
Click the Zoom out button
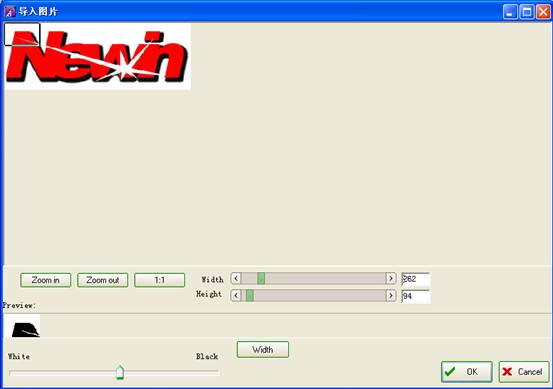[103, 280]
